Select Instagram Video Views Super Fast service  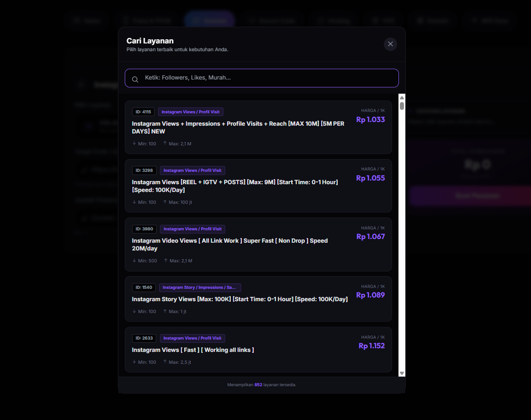point(229,245)
